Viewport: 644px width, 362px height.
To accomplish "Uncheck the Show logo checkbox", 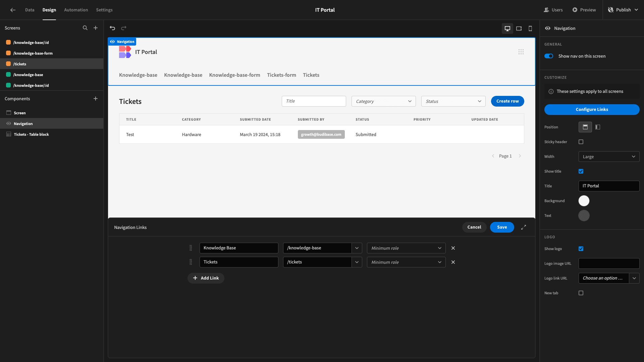I will click(x=581, y=249).
